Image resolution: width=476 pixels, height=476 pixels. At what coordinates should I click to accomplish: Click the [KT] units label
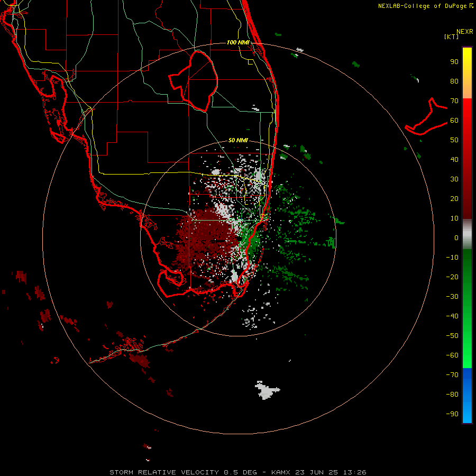[451, 36]
